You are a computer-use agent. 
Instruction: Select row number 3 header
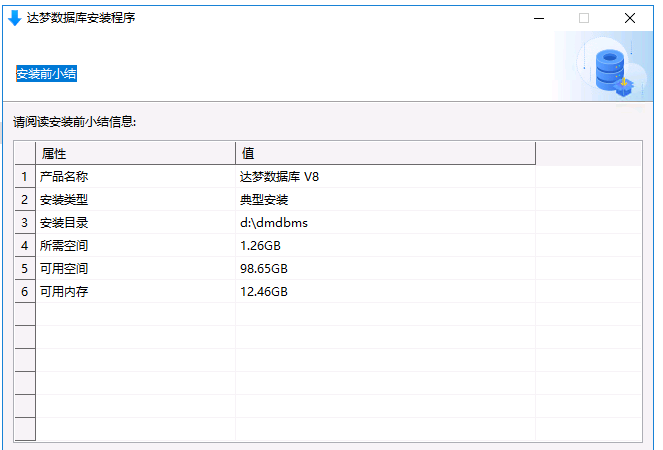[25, 222]
